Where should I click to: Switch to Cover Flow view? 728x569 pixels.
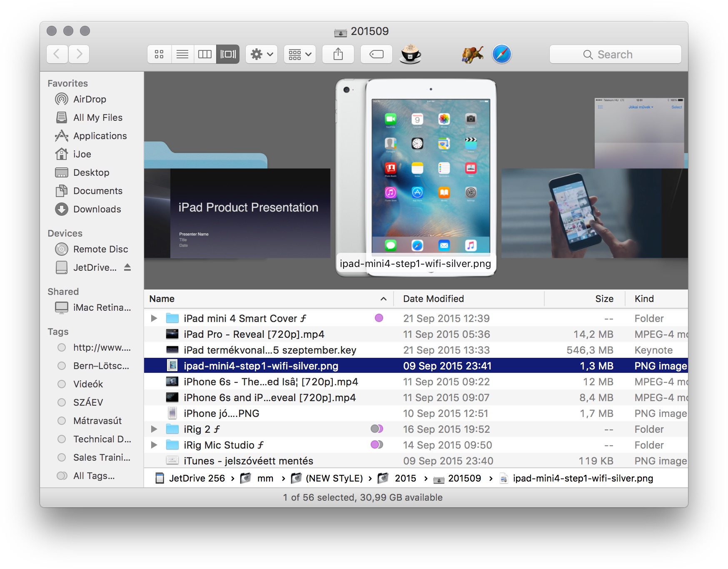point(228,54)
